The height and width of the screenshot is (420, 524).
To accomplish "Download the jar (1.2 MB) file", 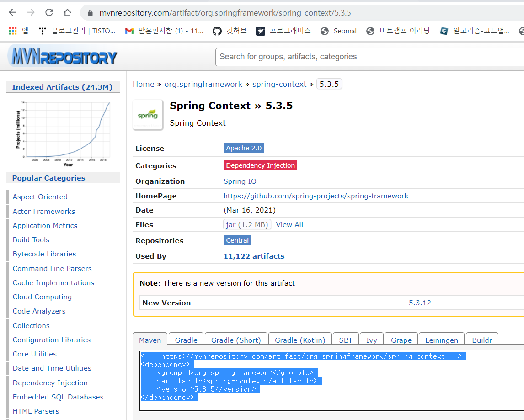I will coord(247,224).
